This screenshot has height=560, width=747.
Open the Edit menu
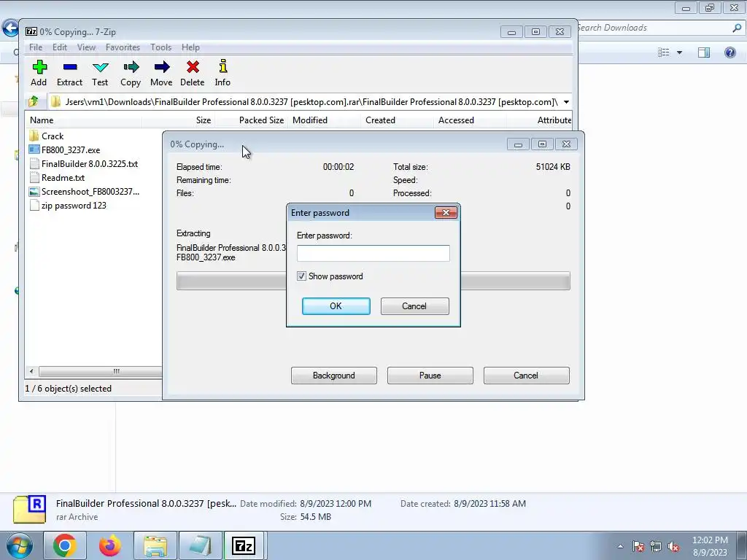[x=60, y=47]
